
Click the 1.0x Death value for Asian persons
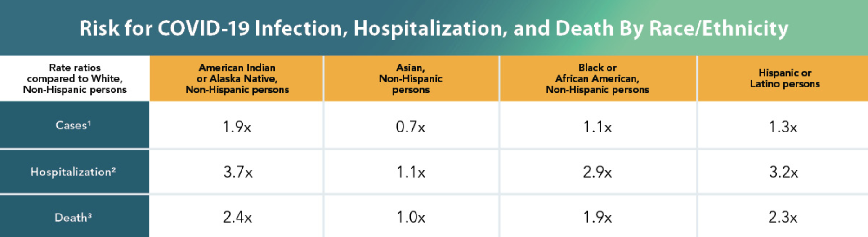coord(411,218)
